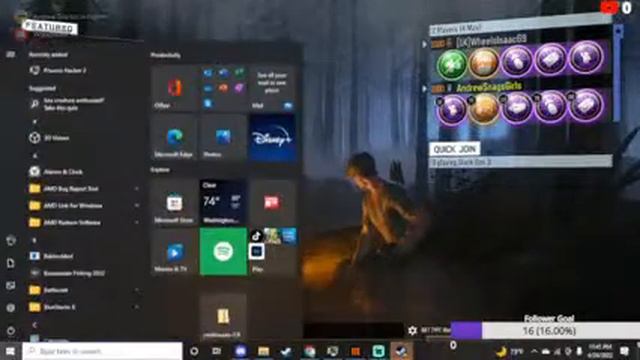Launch the green Spotify tile

(x=223, y=252)
